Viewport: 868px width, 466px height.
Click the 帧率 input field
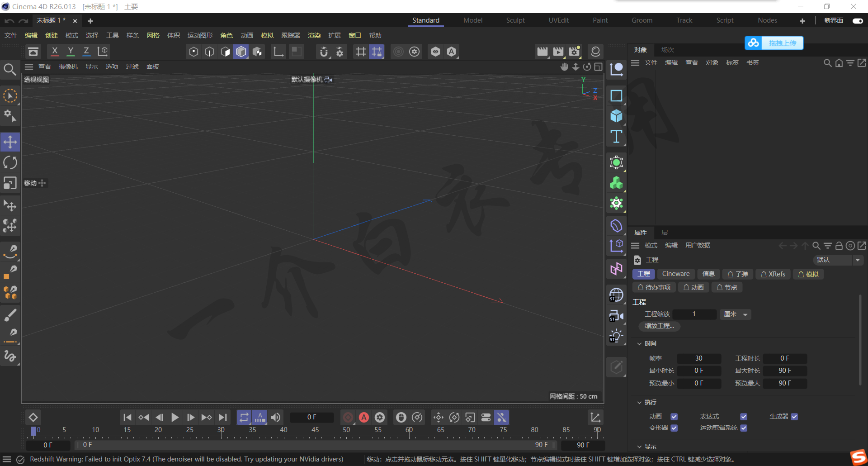pyautogui.click(x=698, y=358)
